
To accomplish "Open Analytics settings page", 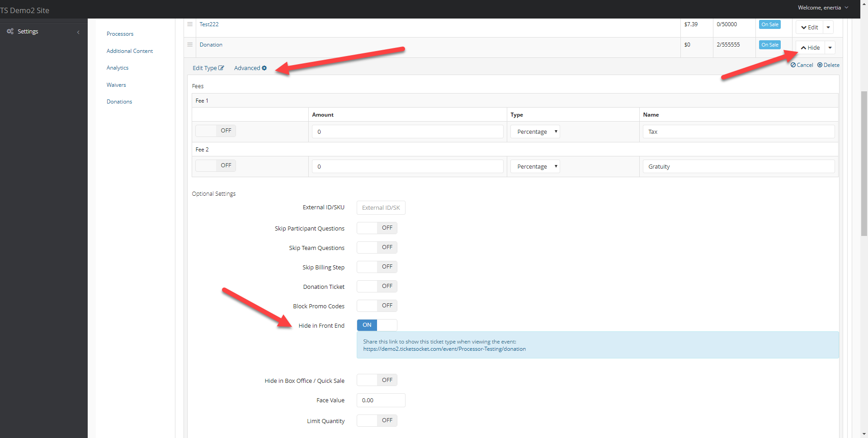I will tap(118, 68).
